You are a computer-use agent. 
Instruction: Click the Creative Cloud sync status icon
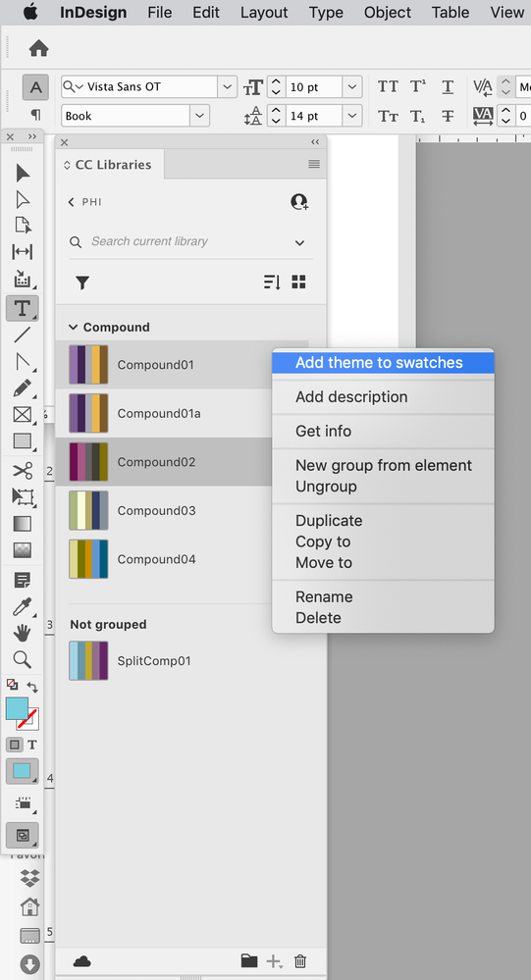pyautogui.click(x=81, y=962)
